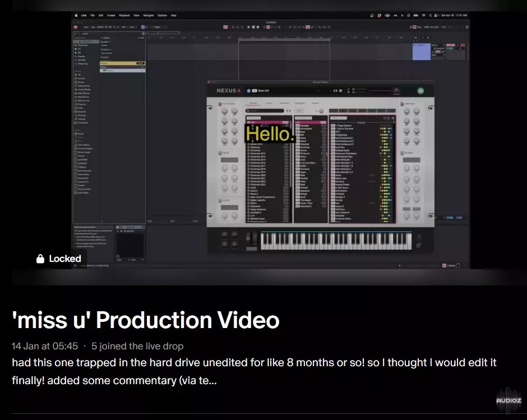Viewport: 527px width, 420px height.
Task: Click the Nexus master output knob
Action: tap(396, 90)
